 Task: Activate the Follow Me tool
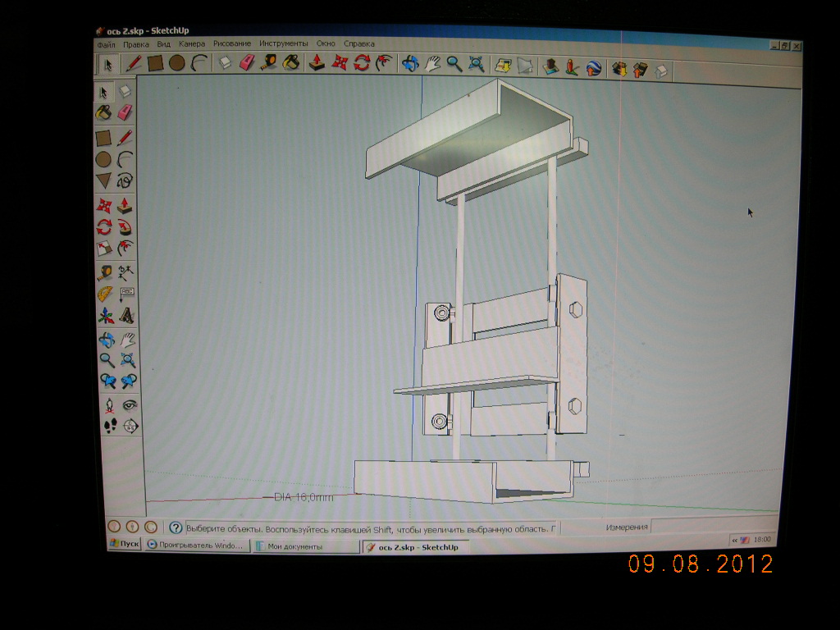[x=125, y=228]
